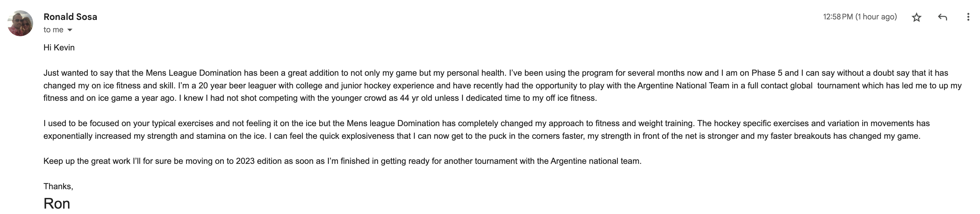The width and height of the screenshot is (980, 214).
Task: Click the 'to me' recipient text
Action: pos(53,30)
